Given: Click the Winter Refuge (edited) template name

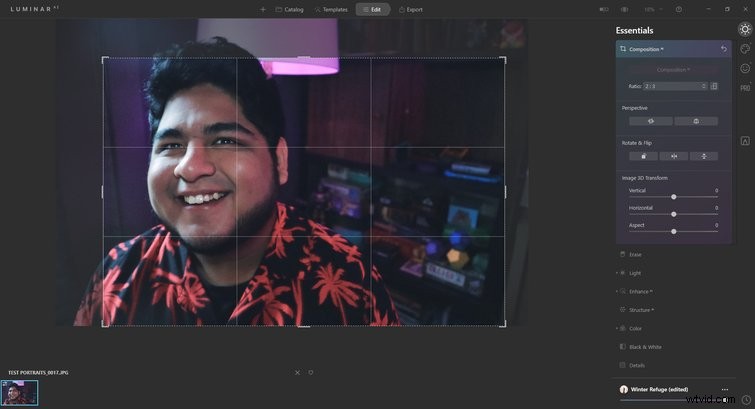Looking at the screenshot, I should coord(659,389).
